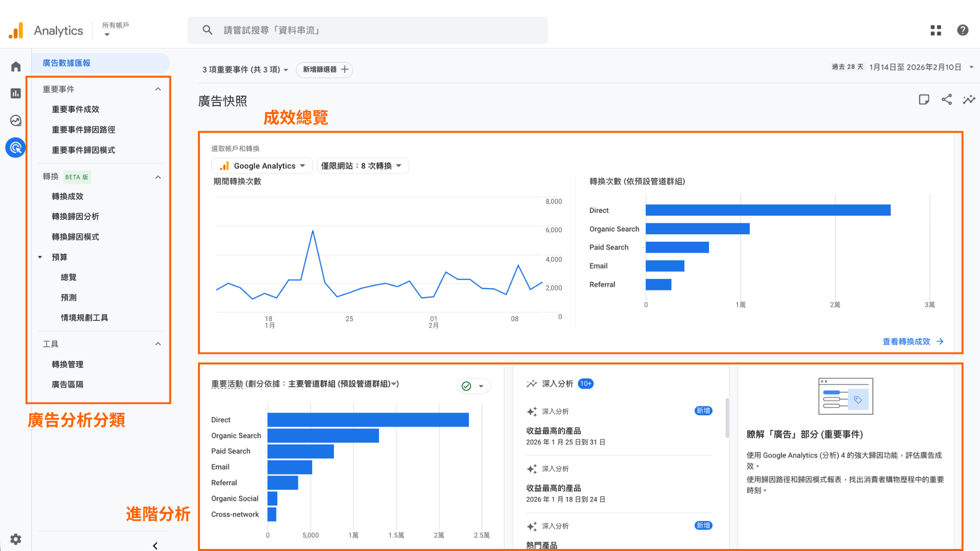Open the admin Settings gear
The image size is (980, 551).
coord(15,539)
